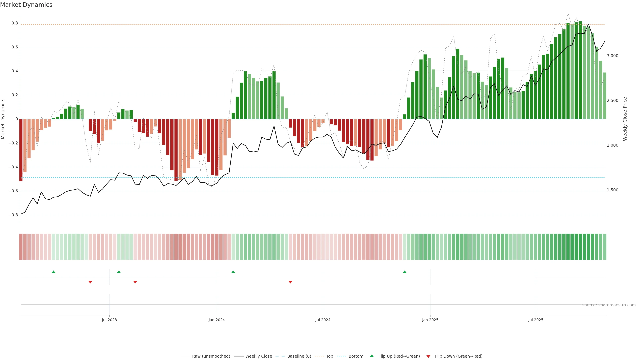Click the first green flip-up triangle marker
This screenshot has height=362, width=644.
point(53,272)
